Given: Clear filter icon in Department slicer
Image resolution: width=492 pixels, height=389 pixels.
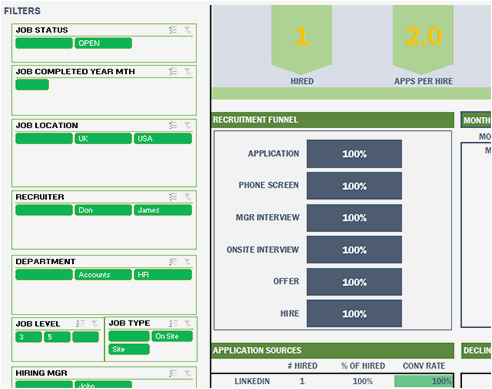Looking at the screenshot, I should 188,262.
